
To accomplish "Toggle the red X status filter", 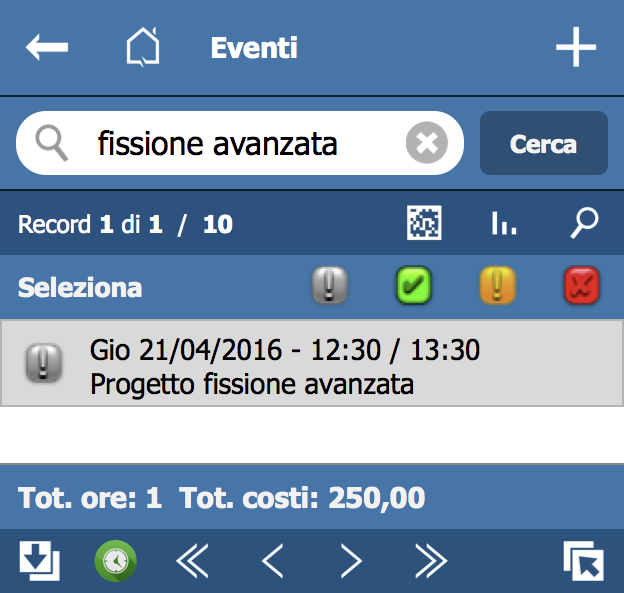I will 582,285.
